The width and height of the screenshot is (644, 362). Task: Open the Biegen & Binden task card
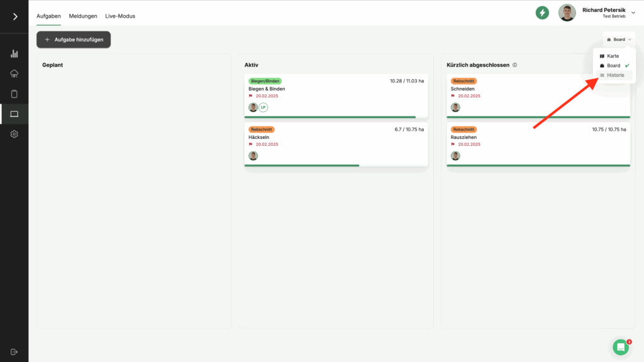(x=336, y=94)
